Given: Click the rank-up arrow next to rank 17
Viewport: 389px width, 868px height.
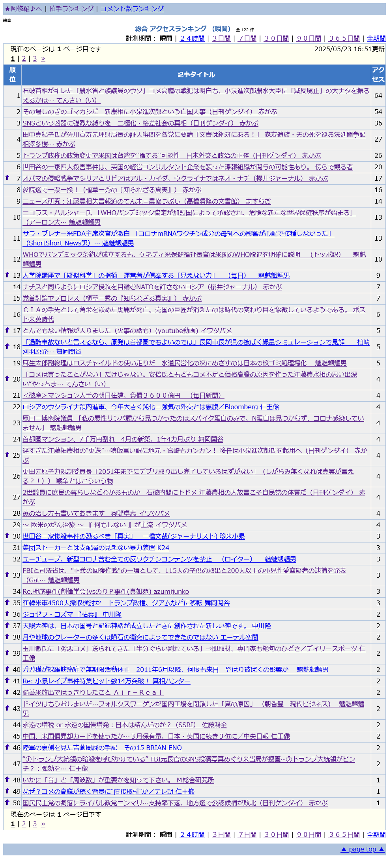Looking at the screenshot, I should tap(7, 330).
